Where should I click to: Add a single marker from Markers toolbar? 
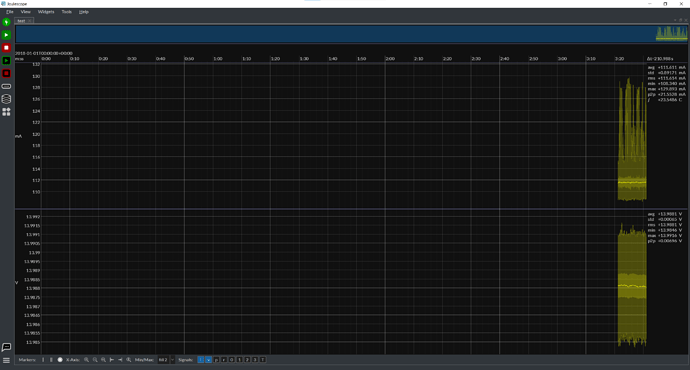43,360
